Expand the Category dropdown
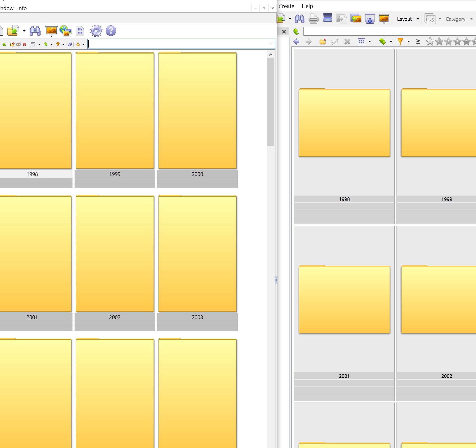Viewport: 476px width, 448px height. [x=459, y=19]
